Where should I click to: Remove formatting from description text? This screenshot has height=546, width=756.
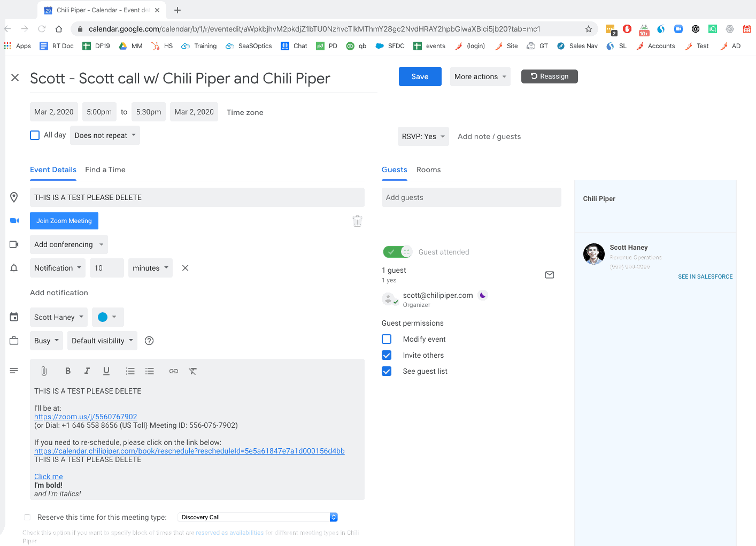(x=193, y=371)
